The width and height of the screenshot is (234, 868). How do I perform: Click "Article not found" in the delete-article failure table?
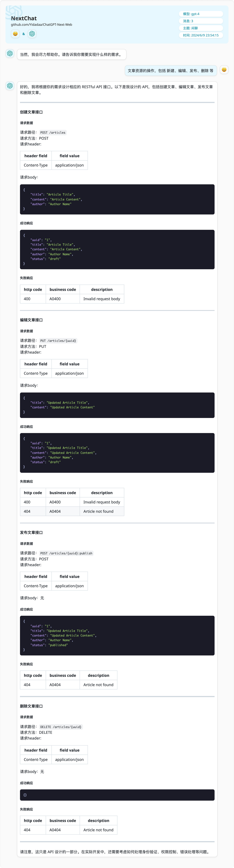click(x=98, y=830)
